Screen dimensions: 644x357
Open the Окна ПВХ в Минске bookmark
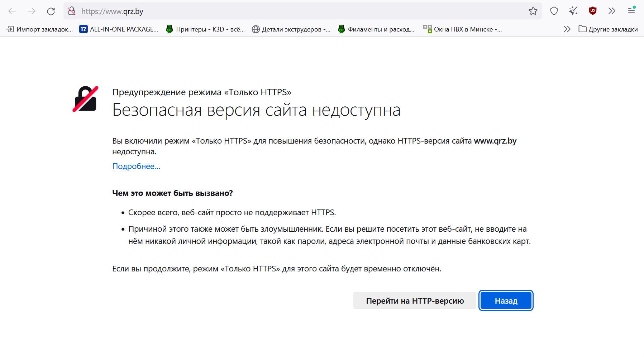462,29
